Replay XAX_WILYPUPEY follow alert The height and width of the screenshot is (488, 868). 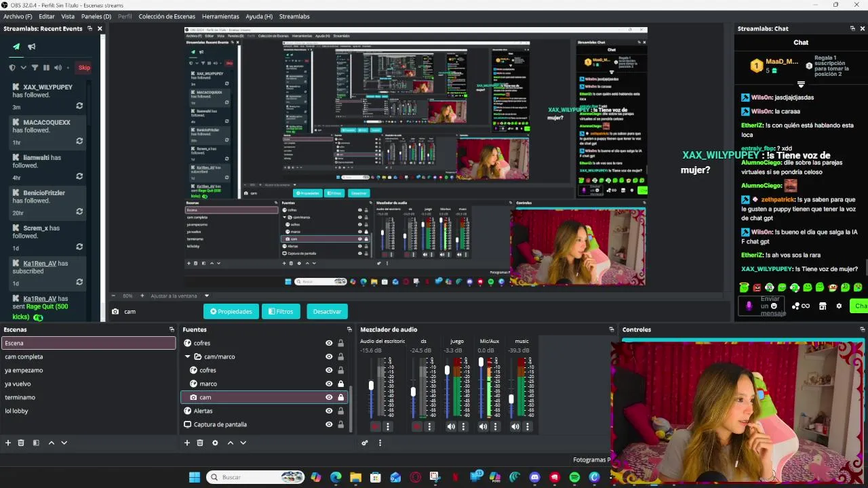79,106
